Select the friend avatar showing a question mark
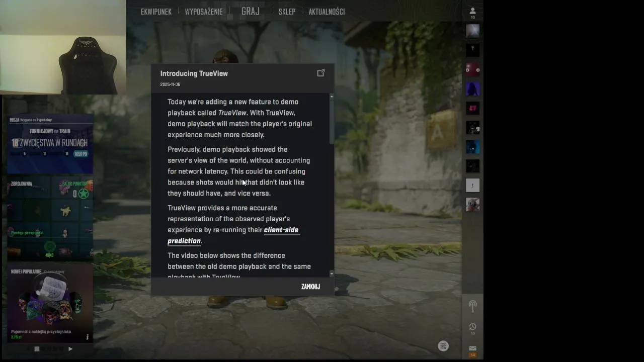The height and width of the screenshot is (362, 644). pos(472,186)
